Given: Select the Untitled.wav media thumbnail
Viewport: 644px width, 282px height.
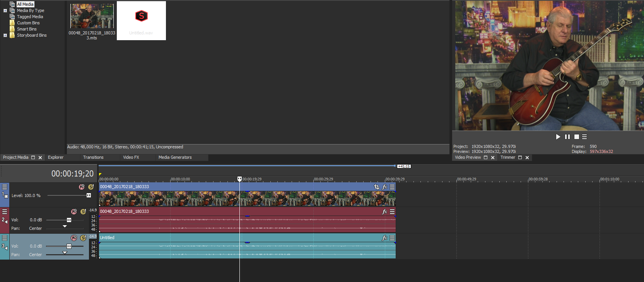Looking at the screenshot, I should point(141,20).
